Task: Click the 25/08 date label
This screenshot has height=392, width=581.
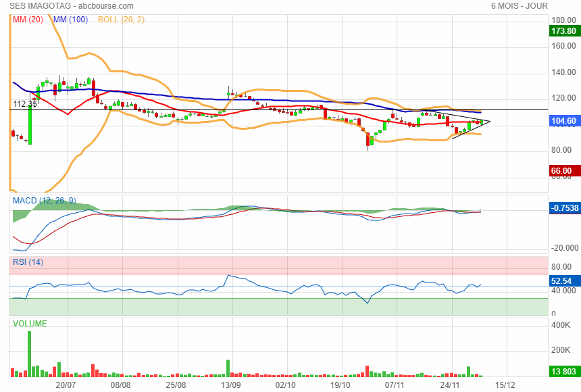Action: 176,385
